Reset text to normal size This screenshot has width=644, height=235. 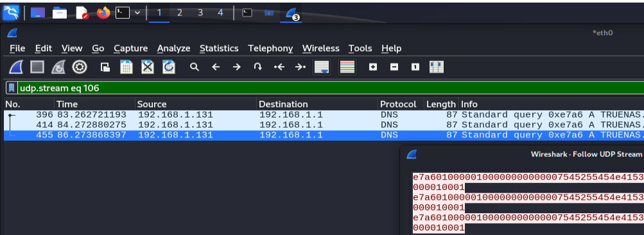tap(415, 67)
